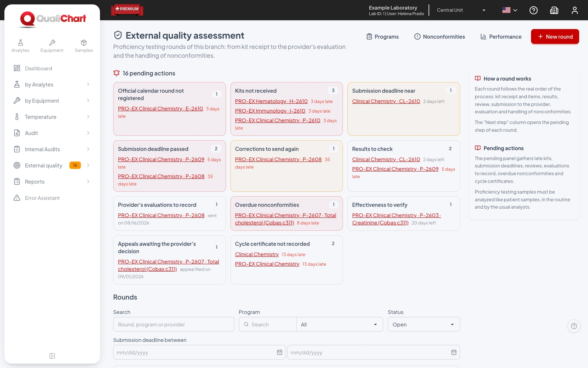588x368 pixels.
Task: Click the help question mark in top bar
Action: tap(534, 10)
